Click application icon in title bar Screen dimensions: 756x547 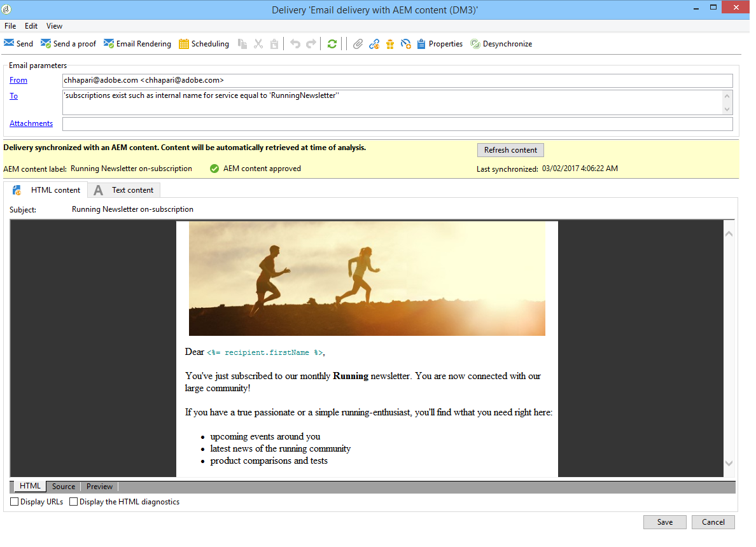point(6,9)
